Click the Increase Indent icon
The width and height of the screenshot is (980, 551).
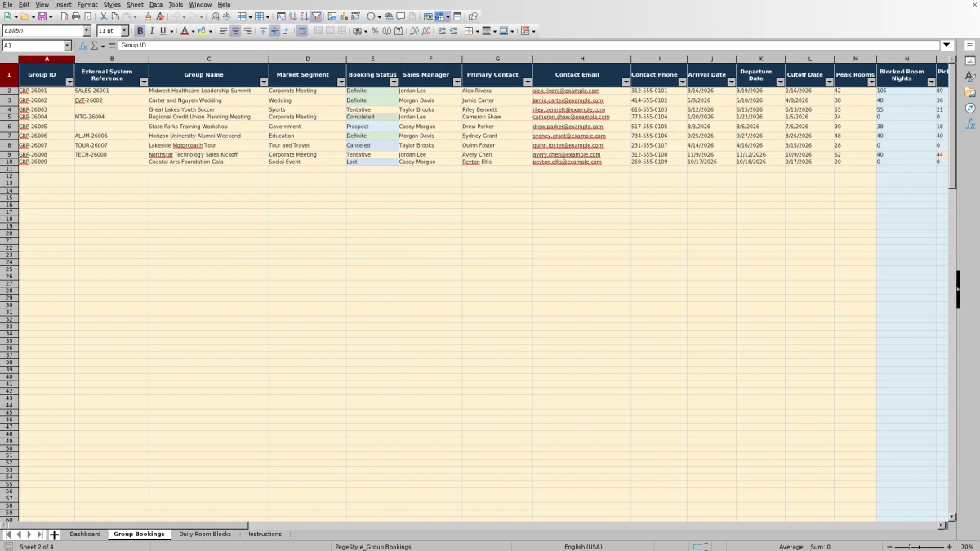tap(442, 31)
